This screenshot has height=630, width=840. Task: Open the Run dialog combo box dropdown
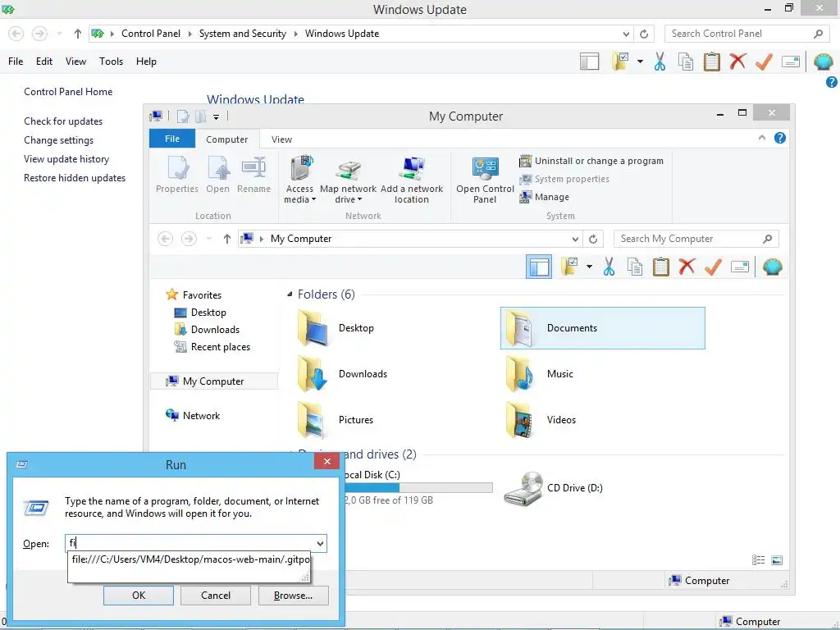[x=320, y=544]
